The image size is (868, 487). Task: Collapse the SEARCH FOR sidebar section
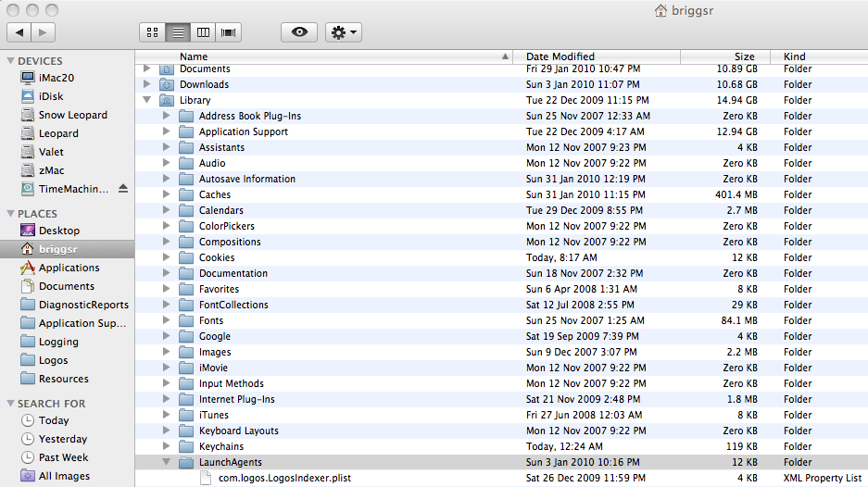[x=10, y=403]
